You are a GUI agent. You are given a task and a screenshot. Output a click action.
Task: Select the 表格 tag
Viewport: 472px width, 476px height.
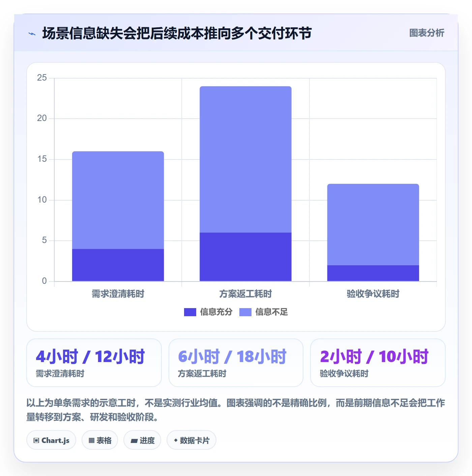pos(100,440)
